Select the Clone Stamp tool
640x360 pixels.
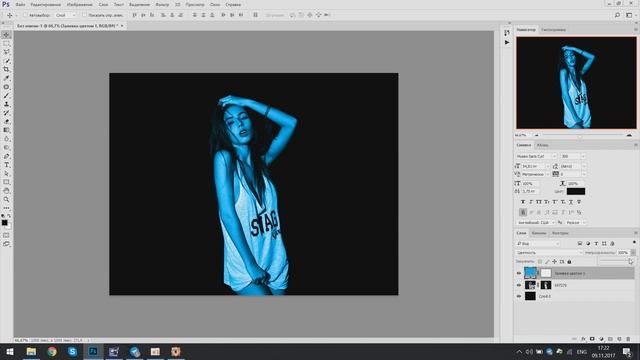click(x=6, y=104)
